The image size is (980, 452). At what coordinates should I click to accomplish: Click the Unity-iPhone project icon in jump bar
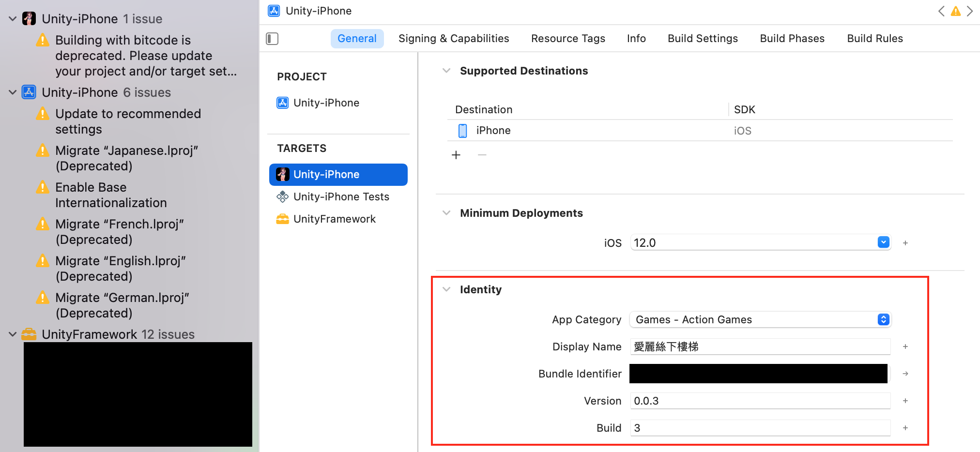pyautogui.click(x=274, y=11)
